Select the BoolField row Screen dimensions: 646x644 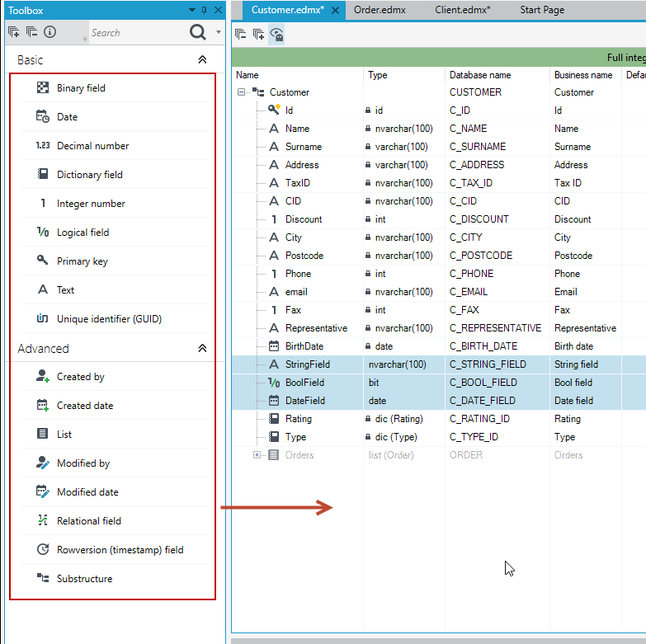coord(438,383)
